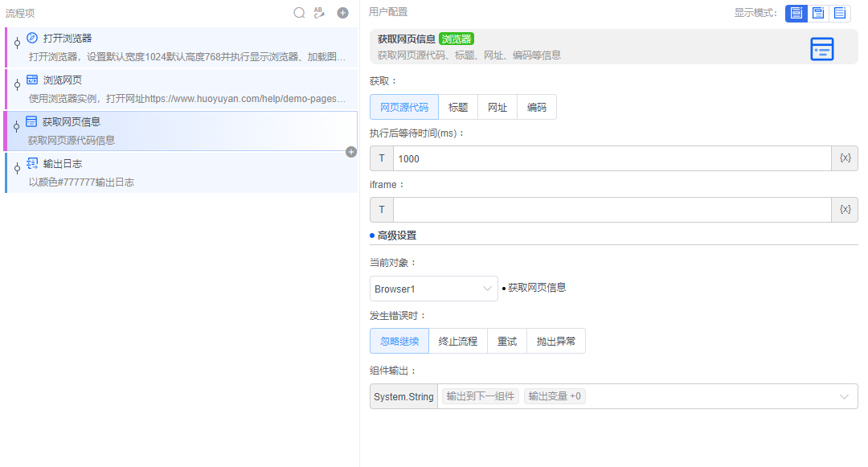Image resolution: width=868 pixels, height=467 pixels.
Task: Switch to the 网址 option tab
Action: coord(497,106)
